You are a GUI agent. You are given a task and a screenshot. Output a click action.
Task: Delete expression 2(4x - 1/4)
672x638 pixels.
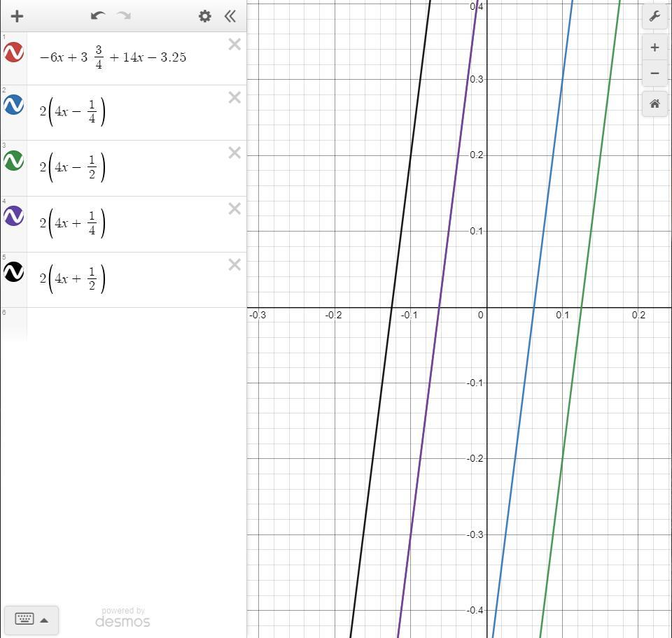pyautogui.click(x=234, y=97)
